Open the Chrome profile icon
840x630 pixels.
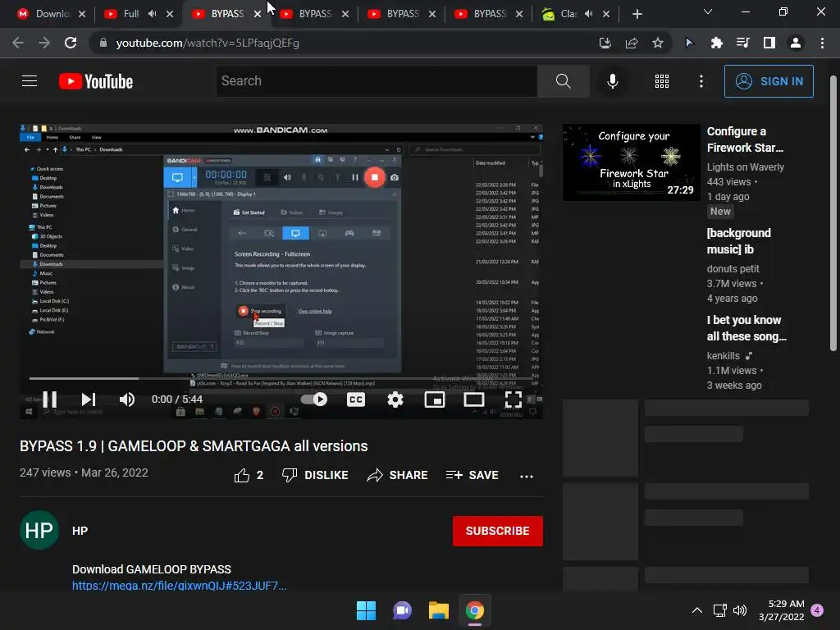pyautogui.click(x=796, y=43)
